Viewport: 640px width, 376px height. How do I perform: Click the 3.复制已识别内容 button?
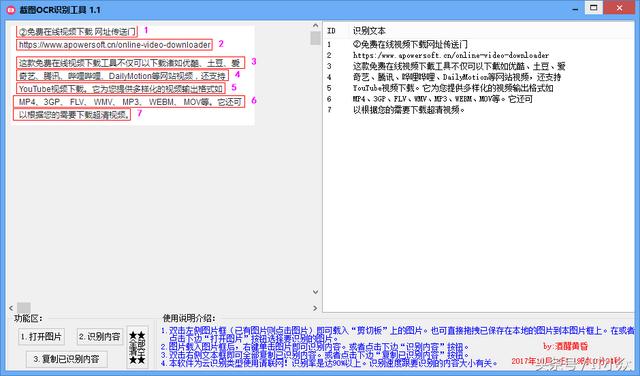click(x=67, y=359)
